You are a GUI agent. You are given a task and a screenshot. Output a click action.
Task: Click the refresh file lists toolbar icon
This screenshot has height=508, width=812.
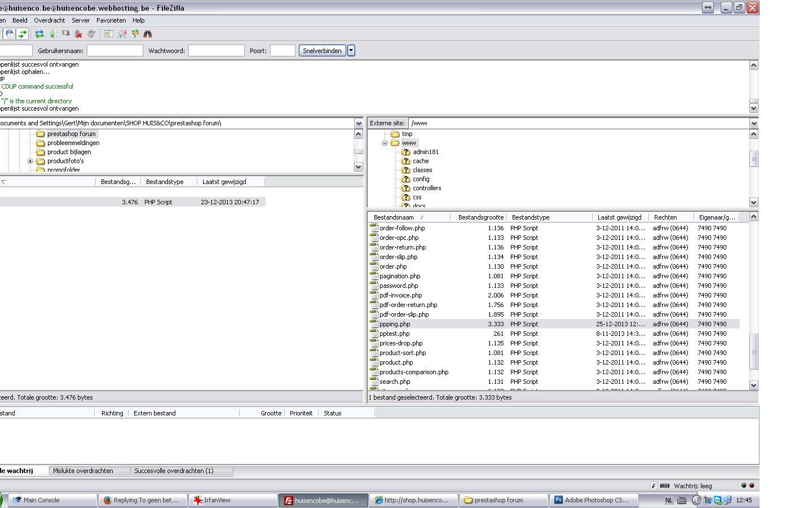click(x=39, y=34)
